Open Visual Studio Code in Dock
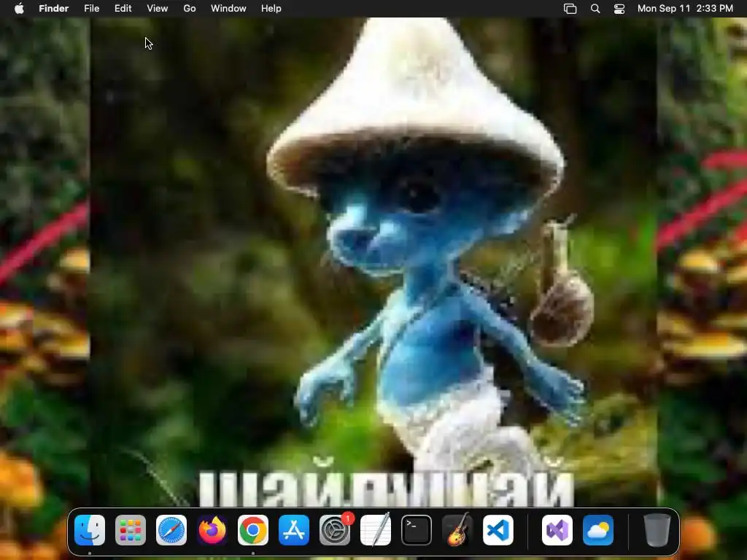Screen dimensions: 747x560 pyautogui.click(x=498, y=530)
